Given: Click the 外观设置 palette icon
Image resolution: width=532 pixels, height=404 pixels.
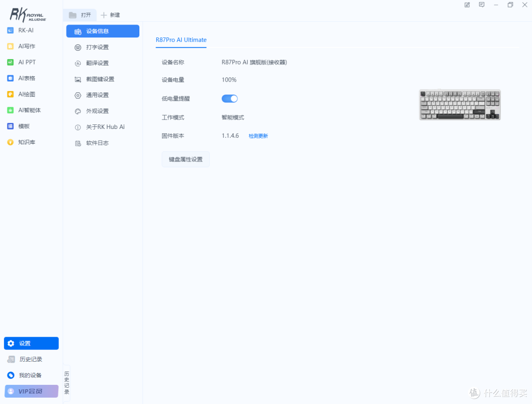Looking at the screenshot, I should click(78, 111).
